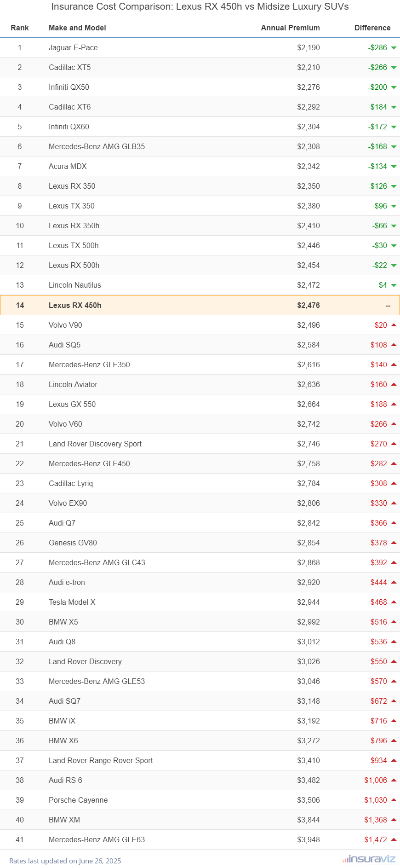This screenshot has width=400, height=868.
Task: Sort by the Difference column header
Action: tap(372, 28)
